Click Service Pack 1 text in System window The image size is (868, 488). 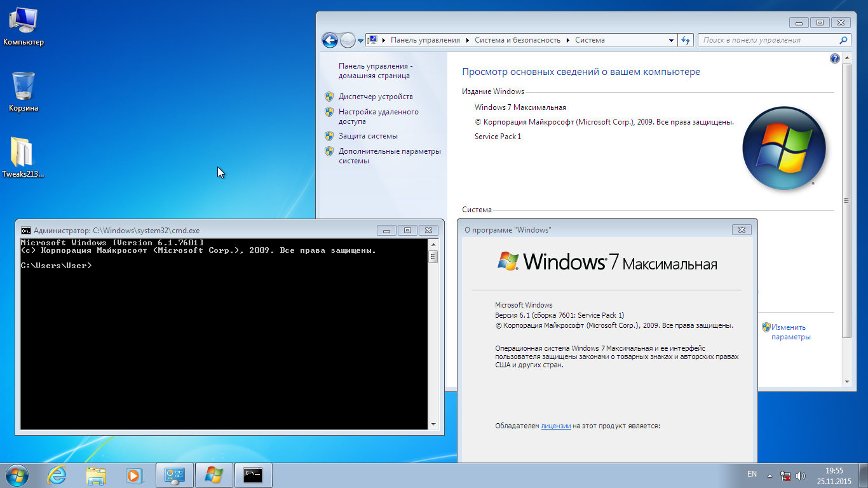coord(498,137)
